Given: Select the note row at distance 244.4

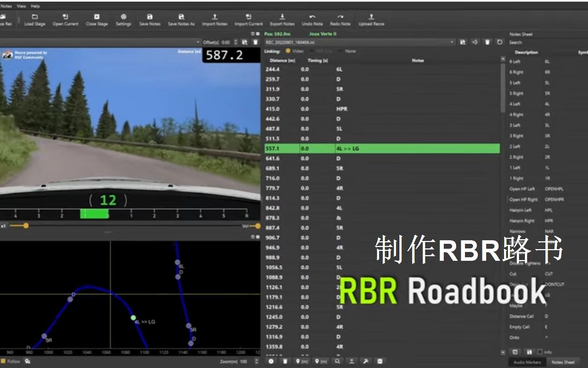Looking at the screenshot, I should 382,69.
